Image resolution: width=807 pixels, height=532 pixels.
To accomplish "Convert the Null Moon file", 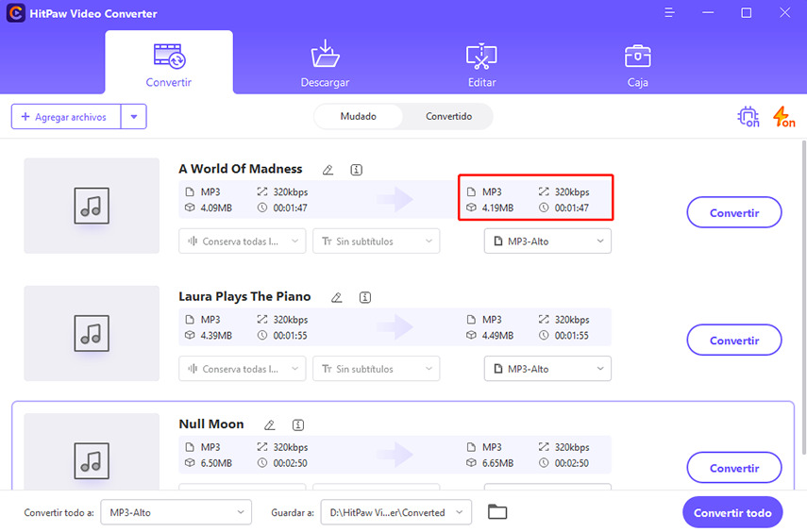I will pyautogui.click(x=734, y=468).
